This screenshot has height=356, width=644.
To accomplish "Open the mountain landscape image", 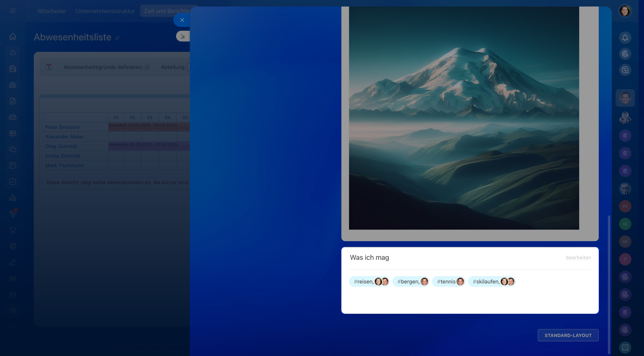I will point(464,118).
